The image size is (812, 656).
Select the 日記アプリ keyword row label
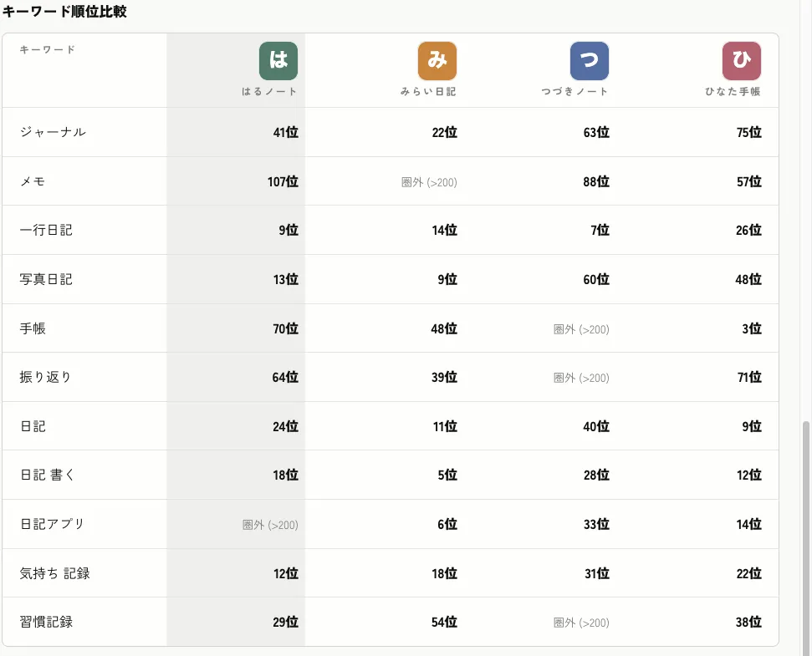point(52,524)
